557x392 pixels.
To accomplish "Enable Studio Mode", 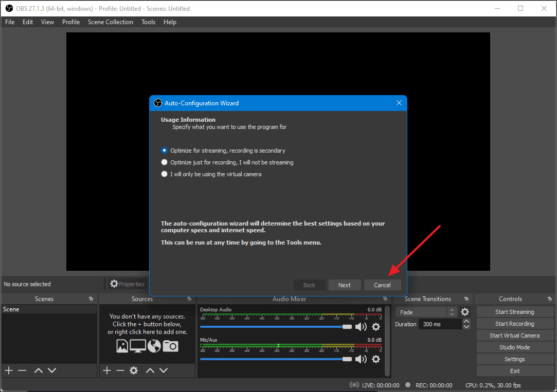I will coord(515,347).
